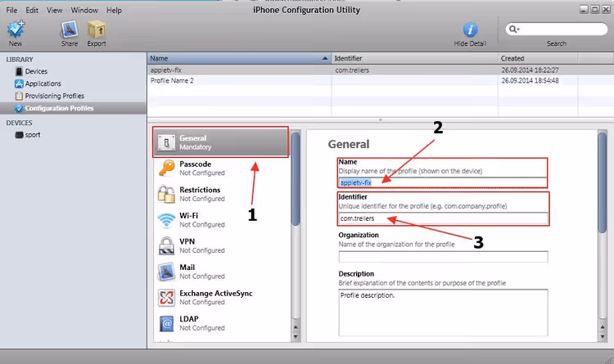Open the VPN payload icon

166,245
